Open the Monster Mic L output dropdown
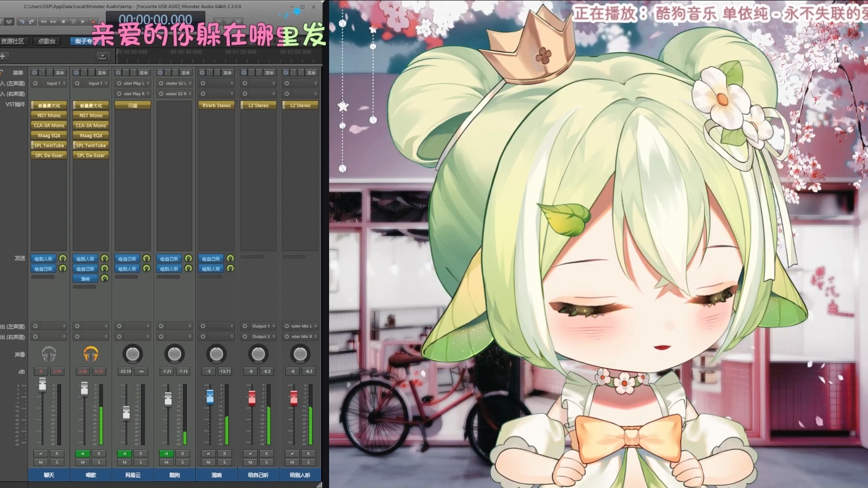 [300, 326]
